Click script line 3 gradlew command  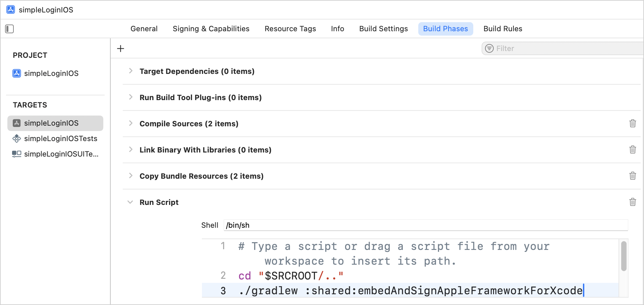pos(411,291)
